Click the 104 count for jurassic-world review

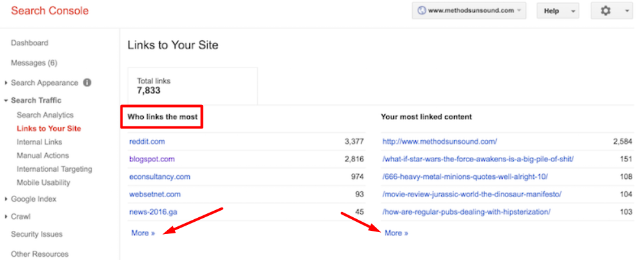(x=627, y=195)
